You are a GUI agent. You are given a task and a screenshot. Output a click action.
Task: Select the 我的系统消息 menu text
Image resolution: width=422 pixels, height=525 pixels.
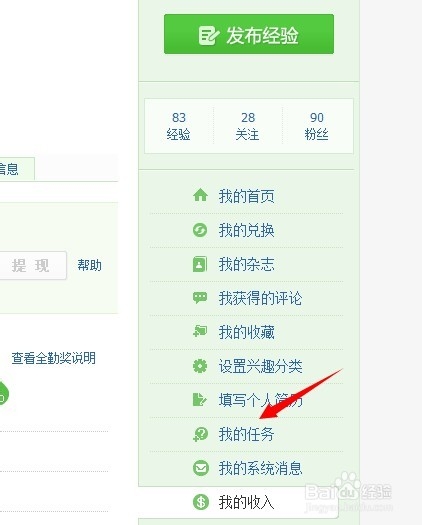coord(261,468)
